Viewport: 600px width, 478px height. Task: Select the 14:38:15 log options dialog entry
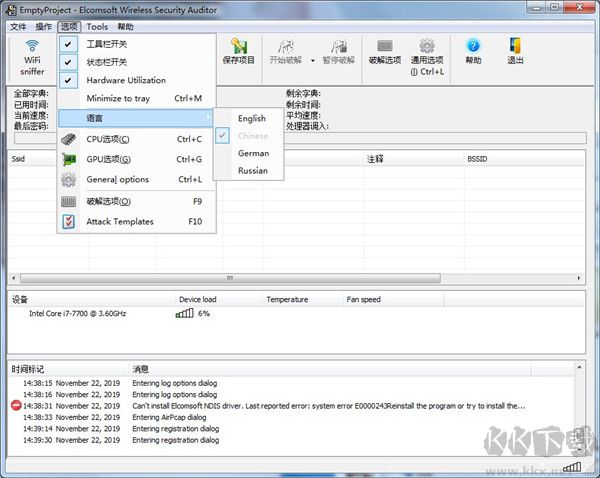pyautogui.click(x=291, y=383)
